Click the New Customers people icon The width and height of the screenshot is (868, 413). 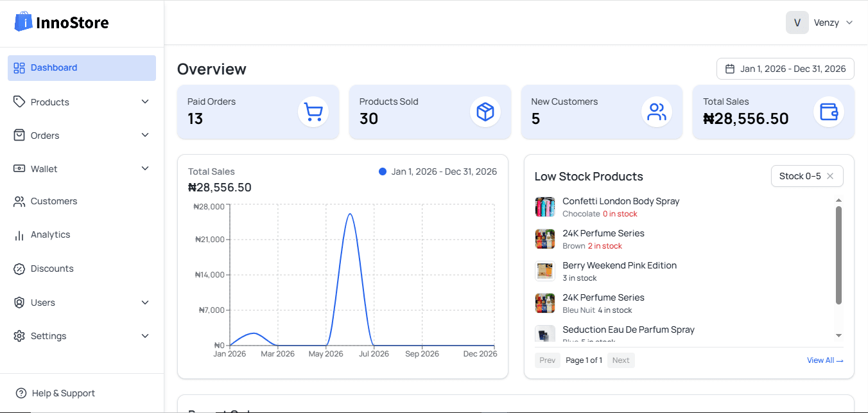[657, 112]
